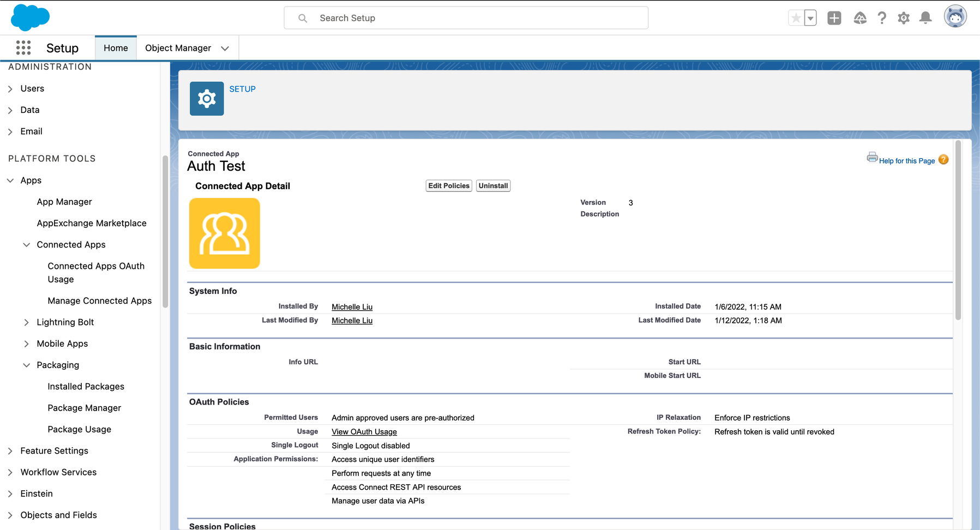Click the Salesforce cloud logo
The width and height of the screenshot is (980, 530).
(x=30, y=17)
